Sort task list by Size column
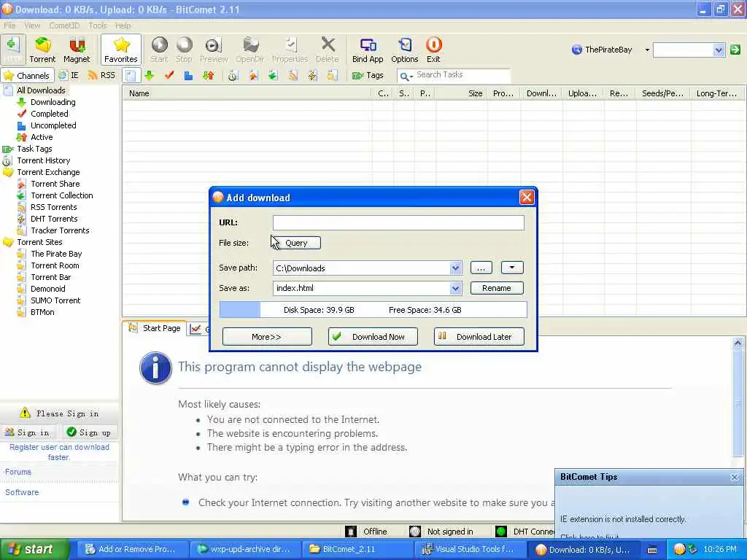The image size is (747, 560). (461, 93)
